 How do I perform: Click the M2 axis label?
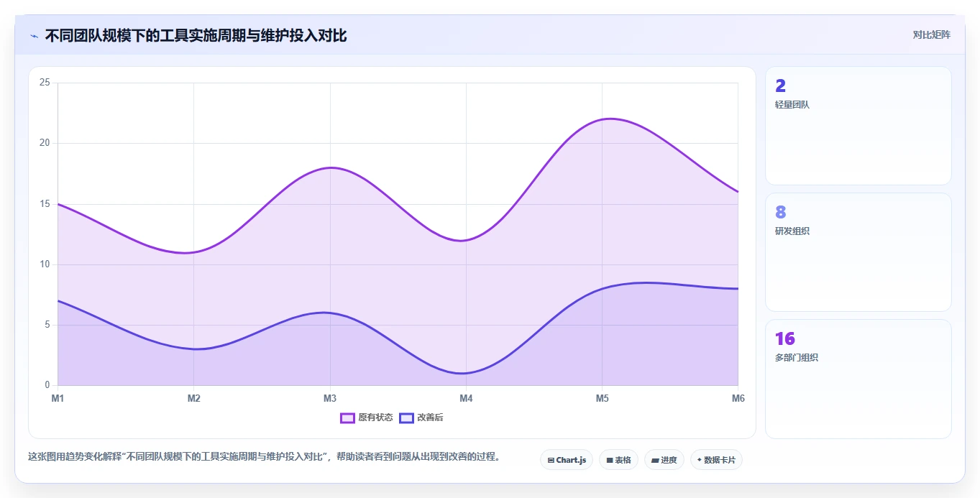193,398
